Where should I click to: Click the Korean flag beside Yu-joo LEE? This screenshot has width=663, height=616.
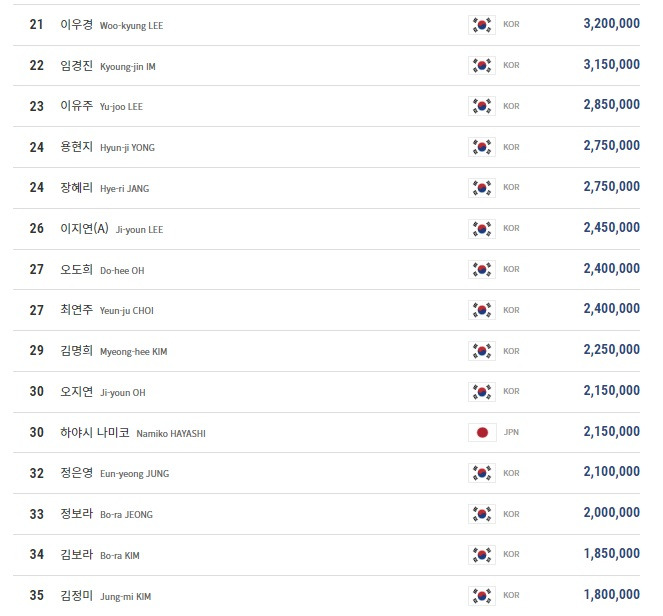click(x=482, y=106)
